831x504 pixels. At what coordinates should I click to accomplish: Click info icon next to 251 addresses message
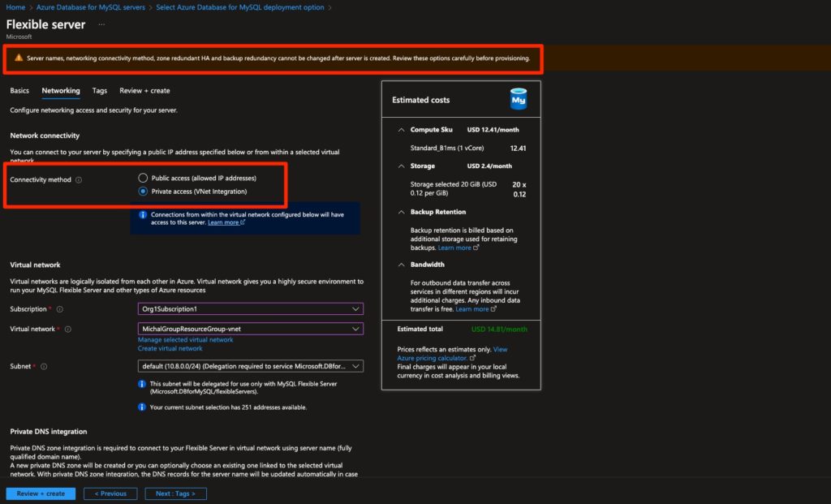[x=141, y=407]
